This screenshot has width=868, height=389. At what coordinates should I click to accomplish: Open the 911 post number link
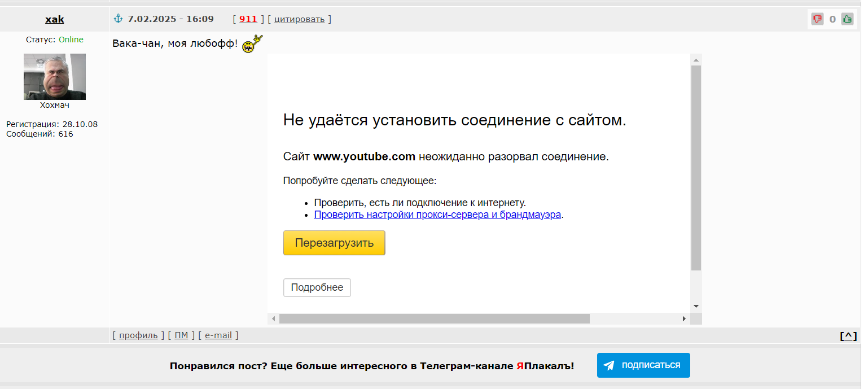[x=248, y=19]
